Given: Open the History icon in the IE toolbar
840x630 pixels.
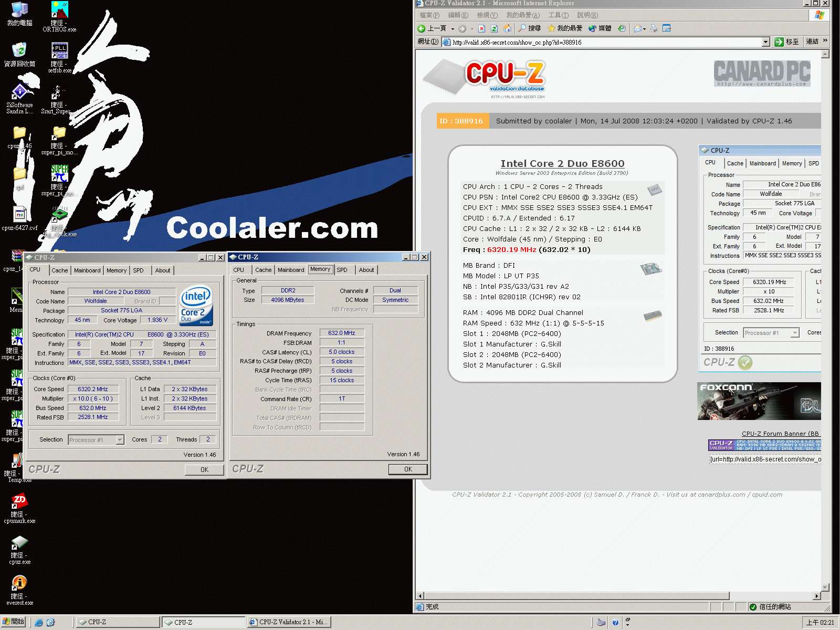Looking at the screenshot, I should point(622,28).
